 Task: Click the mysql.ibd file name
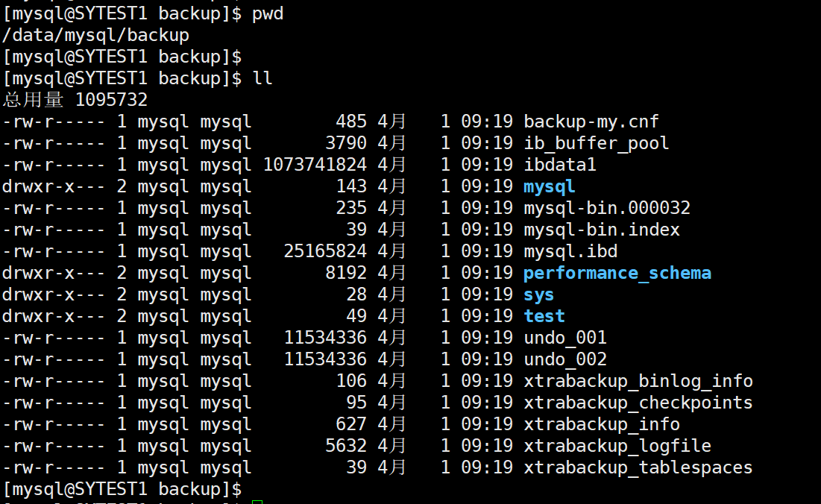tap(570, 251)
